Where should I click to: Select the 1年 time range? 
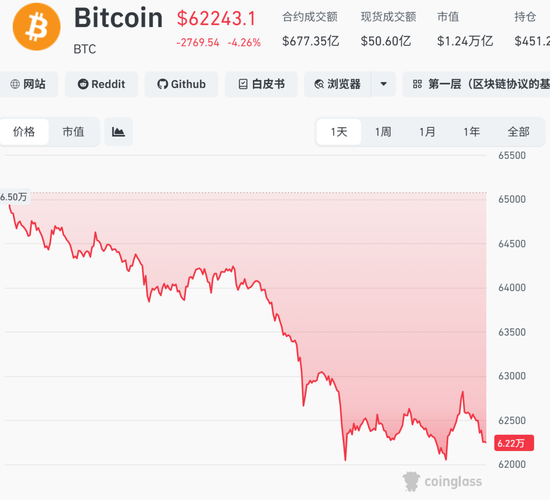coord(471,132)
